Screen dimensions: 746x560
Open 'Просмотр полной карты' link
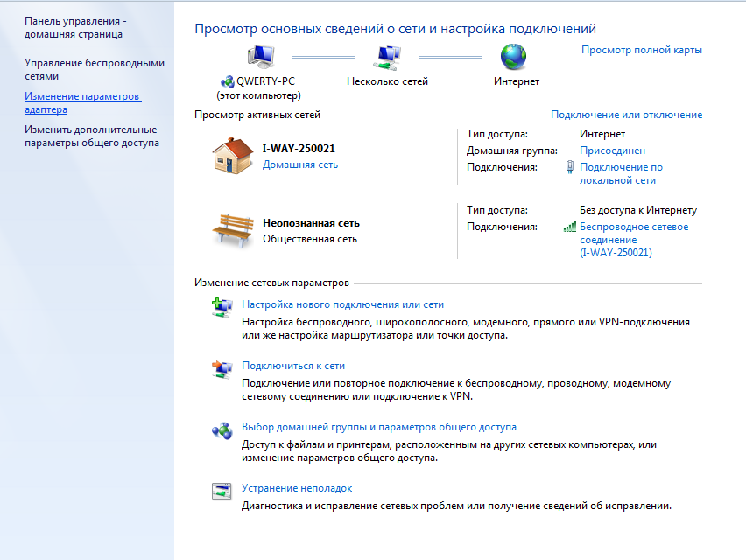[x=641, y=50]
